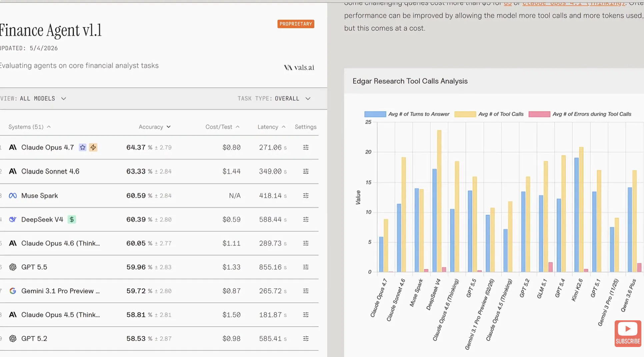Click the 58.53 accuracy value
The image size is (644, 357).
pos(136,339)
